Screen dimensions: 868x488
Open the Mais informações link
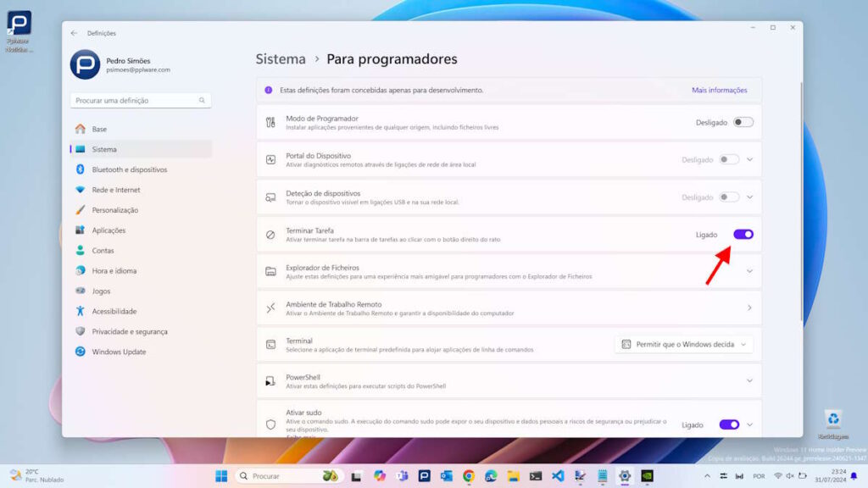tap(719, 90)
